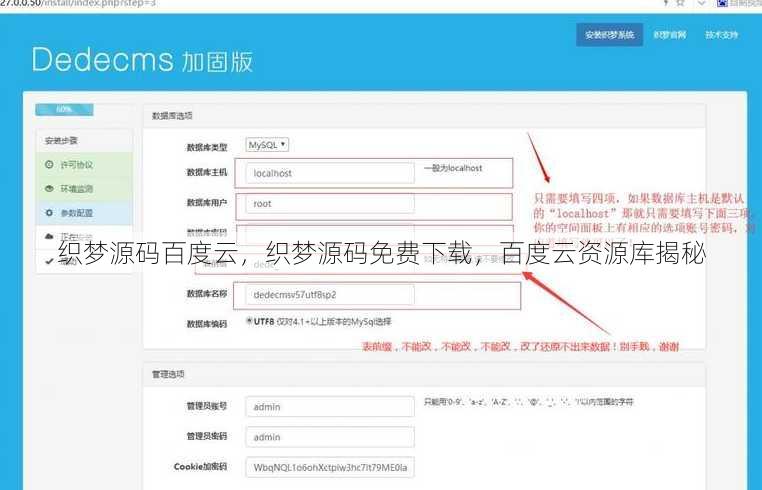Open the 技术支持 nav link

point(722,35)
